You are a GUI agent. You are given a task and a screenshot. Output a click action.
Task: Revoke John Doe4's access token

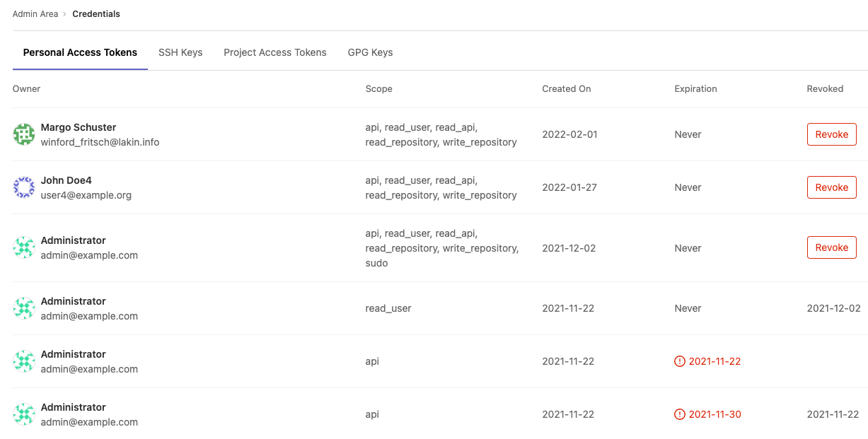tap(831, 187)
